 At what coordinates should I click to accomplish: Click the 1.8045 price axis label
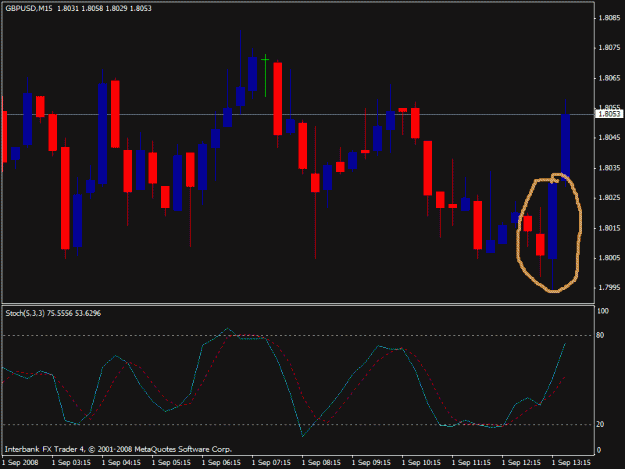pyautogui.click(x=609, y=137)
